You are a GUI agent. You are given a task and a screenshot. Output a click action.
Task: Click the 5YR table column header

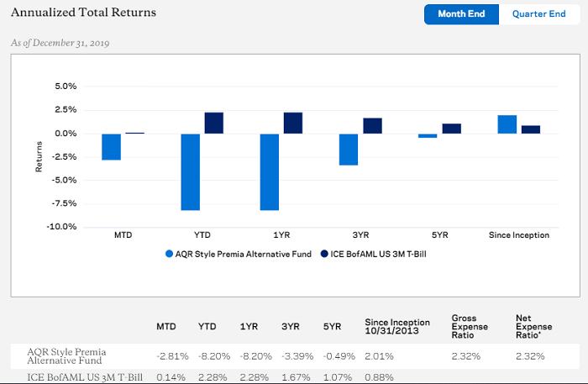click(333, 327)
